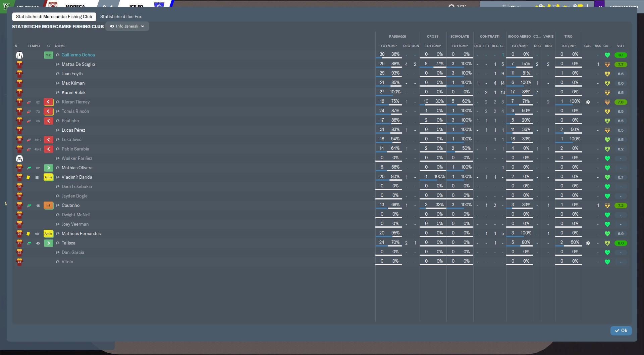The height and width of the screenshot is (355, 644).
Task: Confirm with the Ok button
Action: (x=621, y=330)
